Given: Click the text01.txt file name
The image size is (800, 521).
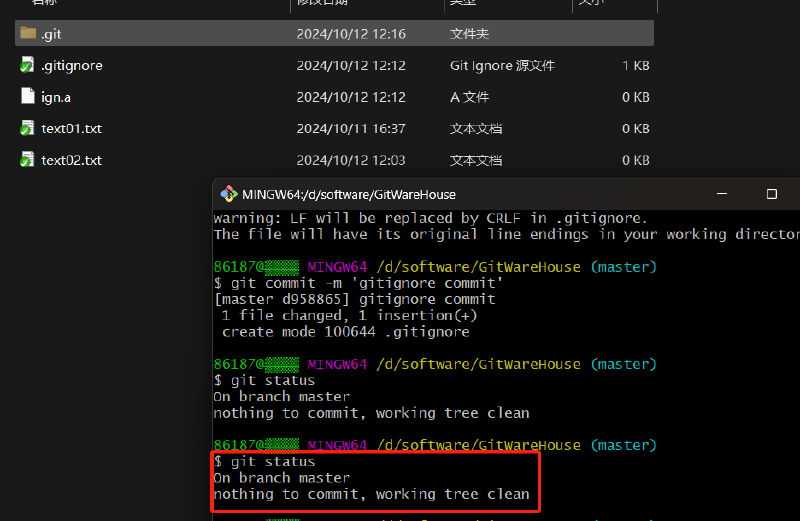Looking at the screenshot, I should pyautogui.click(x=71, y=129).
